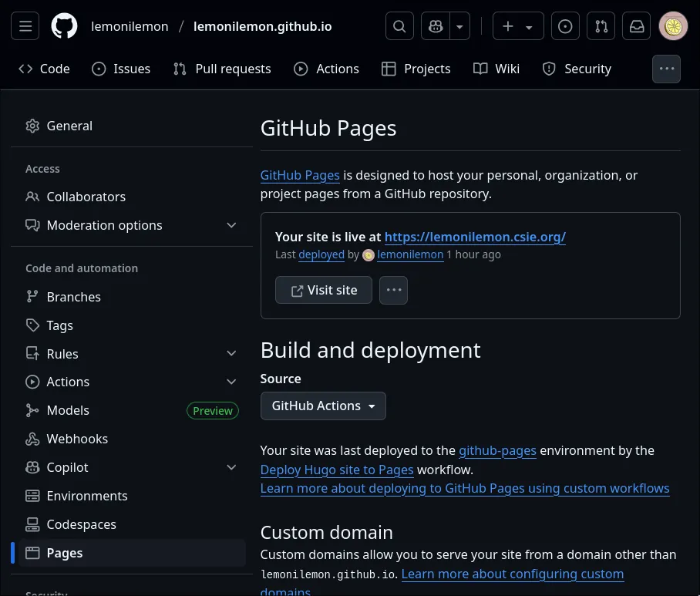Show more repository tabs with ellipsis button
700x596 pixels.
pyautogui.click(x=666, y=69)
